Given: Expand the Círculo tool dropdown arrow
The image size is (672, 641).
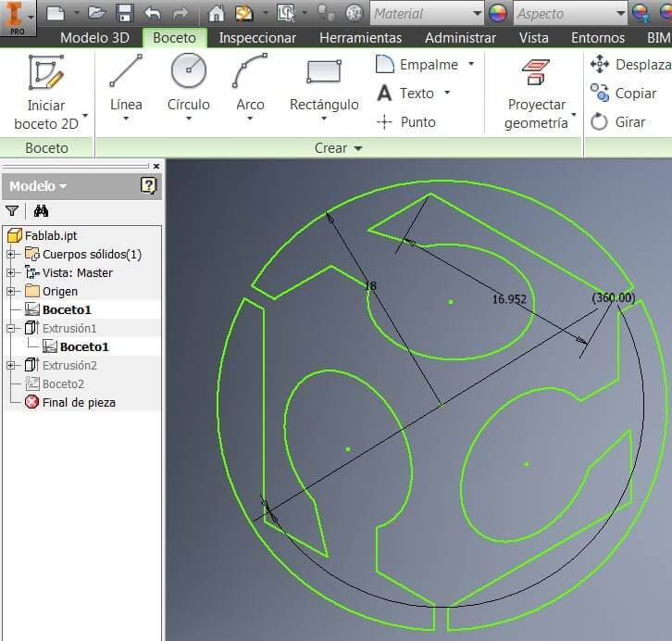Looking at the screenshot, I should [x=189, y=119].
